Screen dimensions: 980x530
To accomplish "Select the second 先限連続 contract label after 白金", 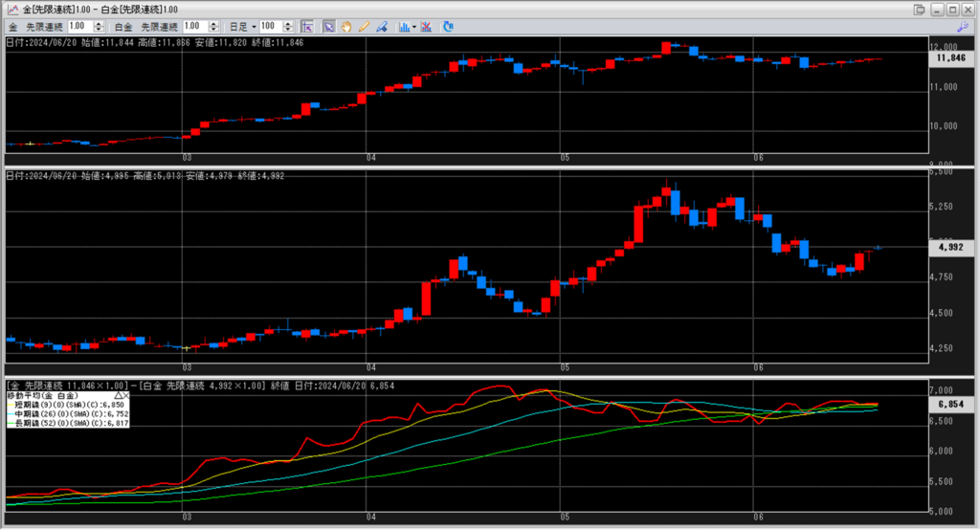I will coord(159,26).
